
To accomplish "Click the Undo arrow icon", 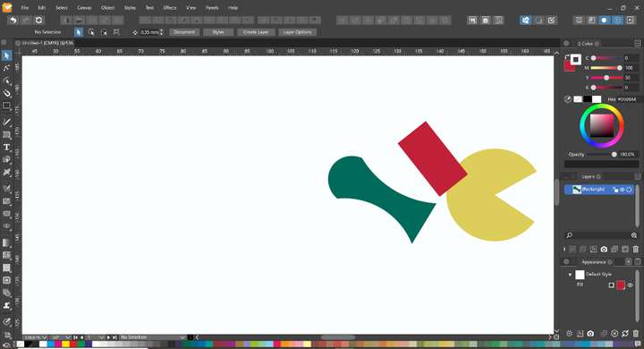I will tap(13, 21).
